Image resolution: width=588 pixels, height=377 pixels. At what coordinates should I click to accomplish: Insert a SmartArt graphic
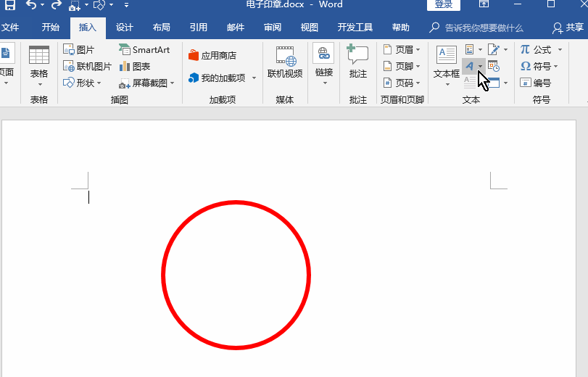(x=144, y=49)
